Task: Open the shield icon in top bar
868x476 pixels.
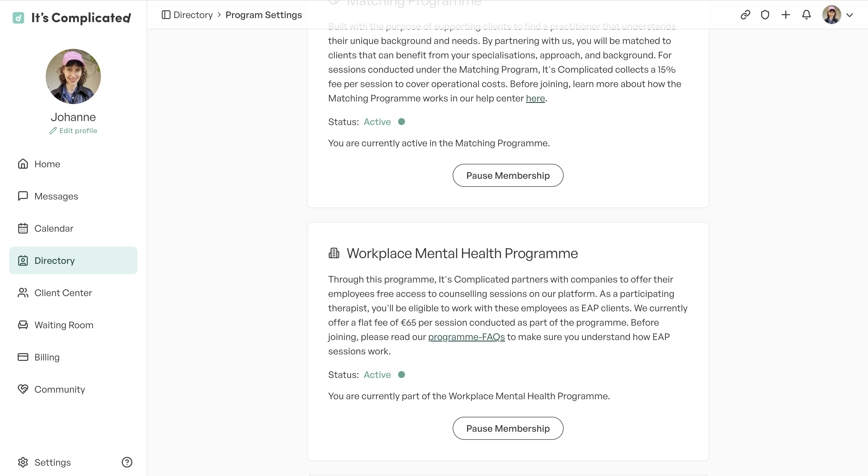Action: (765, 15)
